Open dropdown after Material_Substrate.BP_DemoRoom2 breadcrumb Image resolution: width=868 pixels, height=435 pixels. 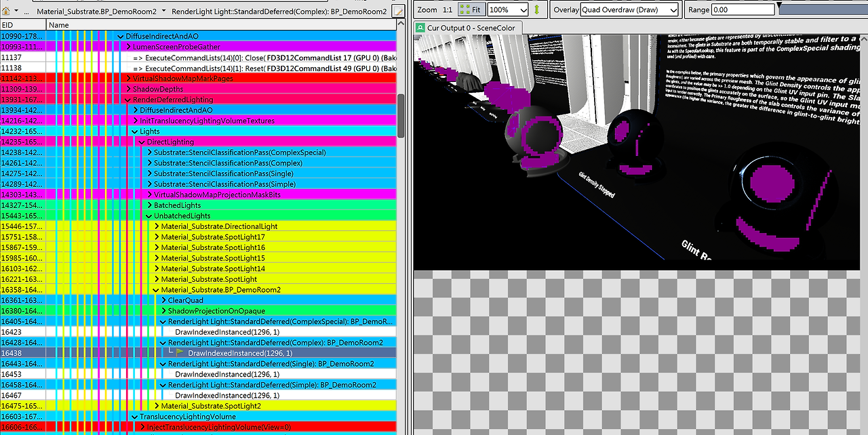click(163, 12)
